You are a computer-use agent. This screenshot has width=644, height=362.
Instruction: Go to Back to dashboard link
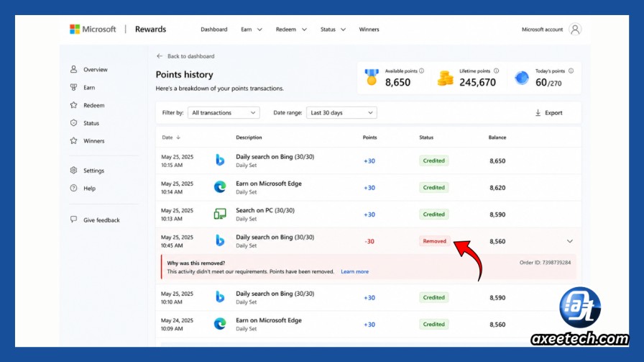tap(191, 56)
